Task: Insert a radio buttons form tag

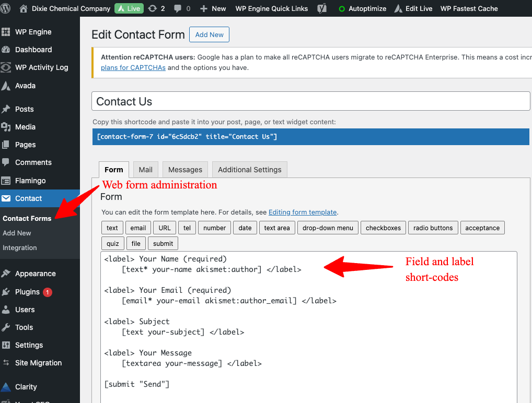Action: 433,228
